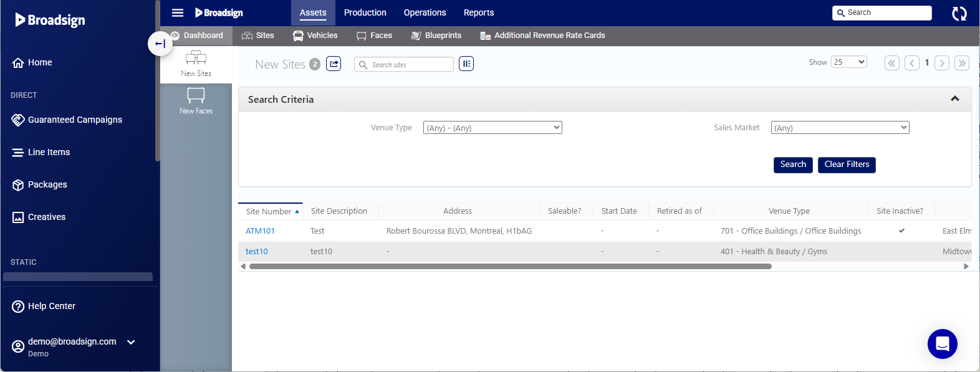Collapse the Search Criteria panel
Screen dimensions: 980x372
[954, 99]
